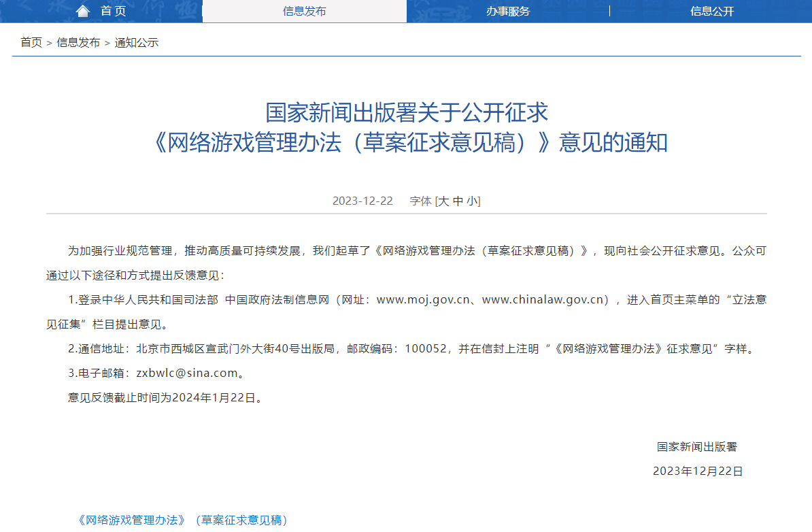Image resolution: width=812 pixels, height=532 pixels.
Task: Set font size to 大 (large)
Action: (443, 201)
